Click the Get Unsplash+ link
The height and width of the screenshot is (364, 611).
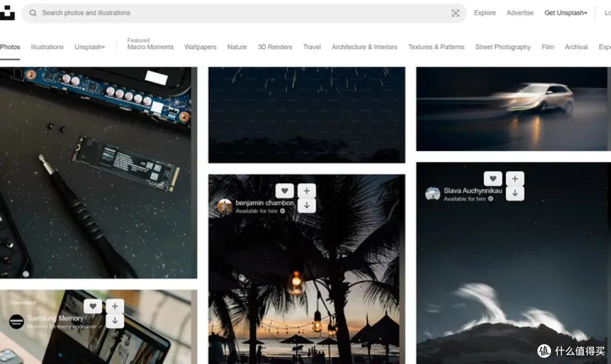pyautogui.click(x=566, y=13)
